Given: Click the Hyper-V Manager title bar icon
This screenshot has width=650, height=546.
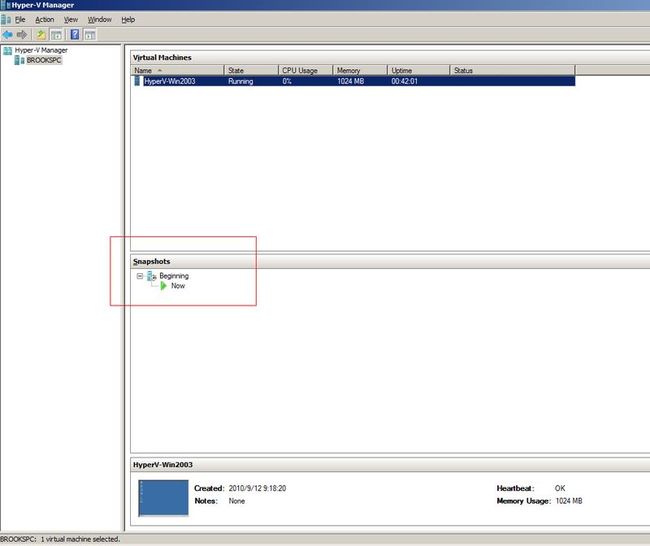Looking at the screenshot, I should (x=6, y=5).
